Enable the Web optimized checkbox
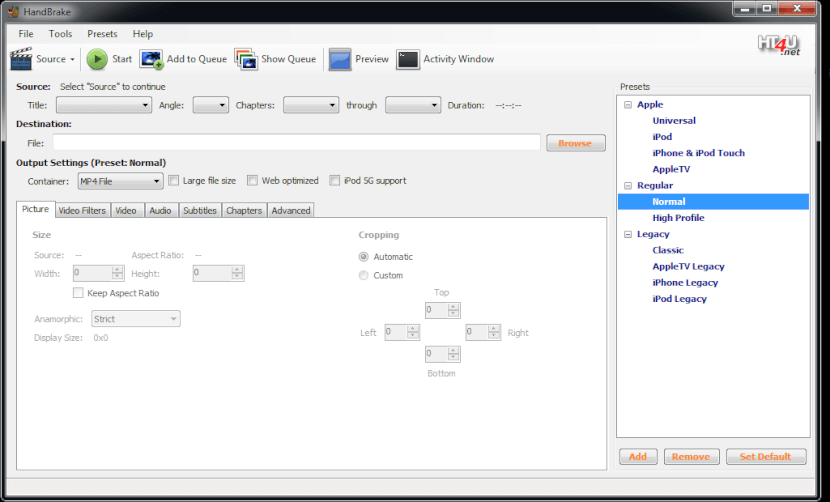The height and width of the screenshot is (502, 830). point(252,181)
